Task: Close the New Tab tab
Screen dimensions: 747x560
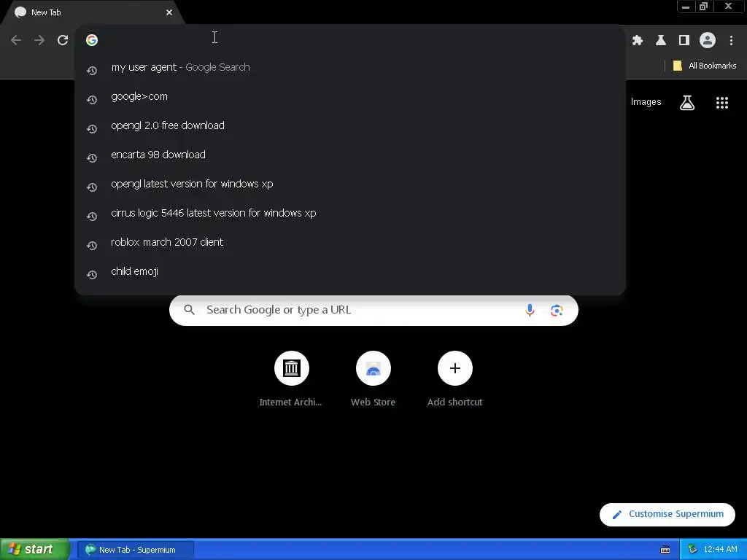Action: coord(169,12)
